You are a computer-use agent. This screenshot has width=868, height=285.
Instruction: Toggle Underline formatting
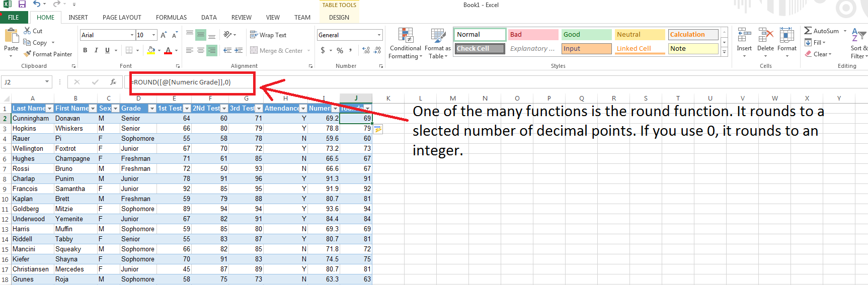click(107, 50)
